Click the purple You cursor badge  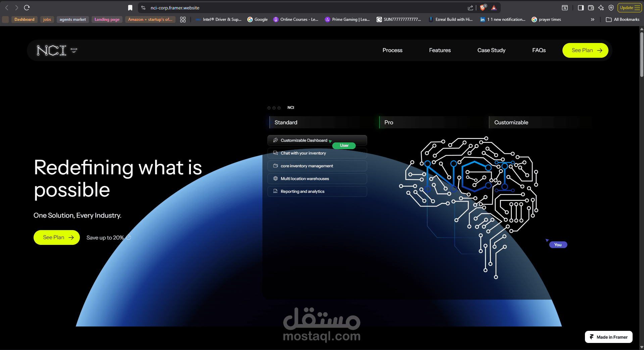tap(558, 245)
